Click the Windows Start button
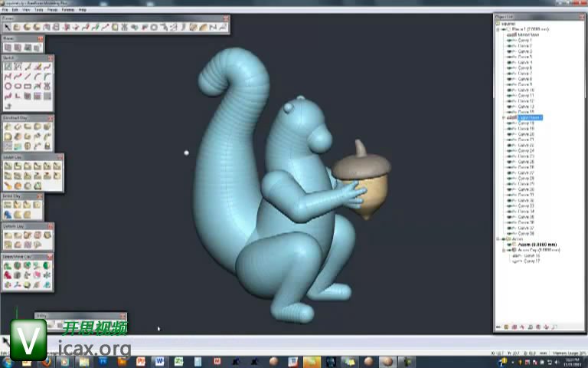 [7, 363]
